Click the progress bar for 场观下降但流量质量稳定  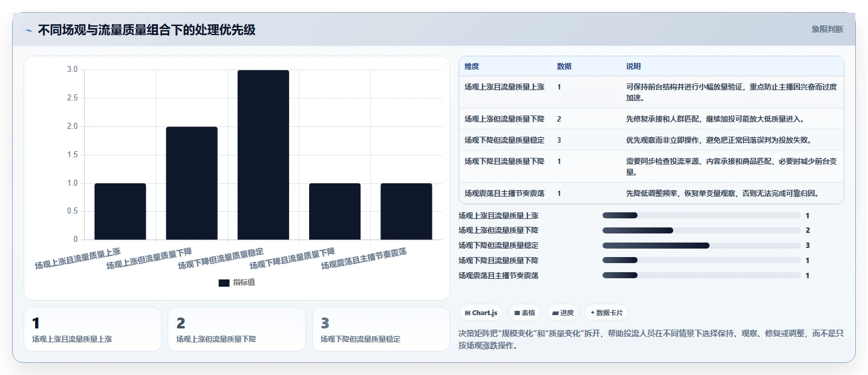point(702,246)
